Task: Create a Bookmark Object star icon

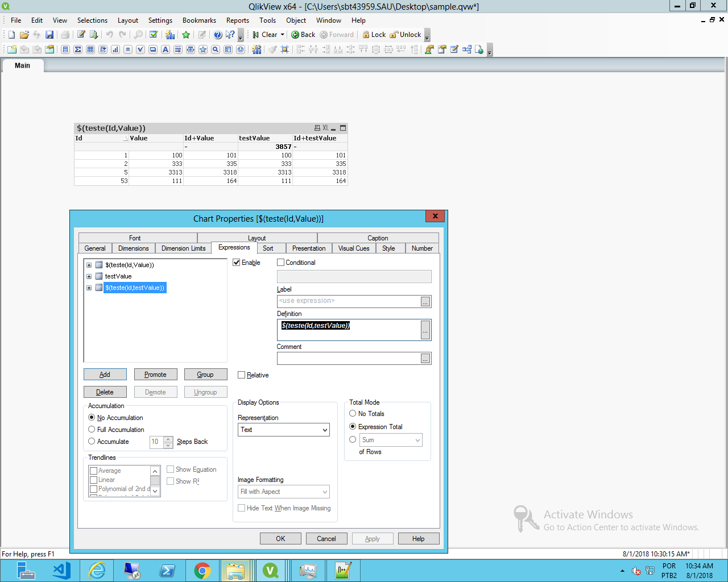Action: (203, 49)
